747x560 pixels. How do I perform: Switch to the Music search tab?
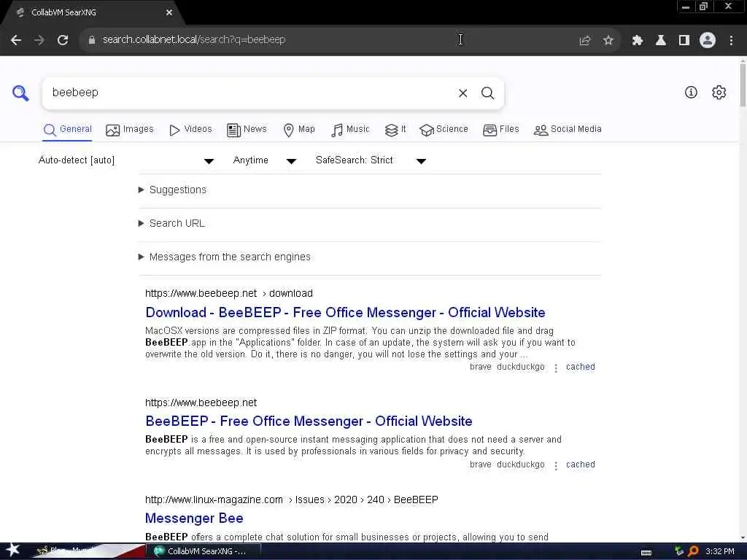350,130
